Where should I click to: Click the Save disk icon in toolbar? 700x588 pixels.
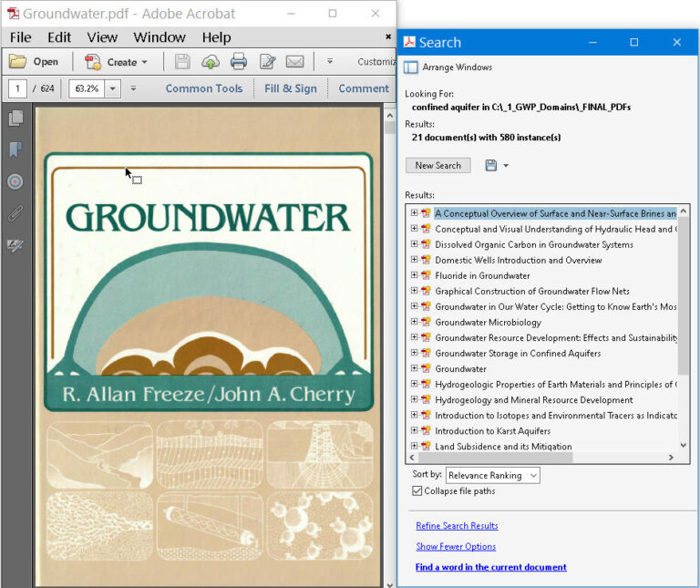pos(182,62)
